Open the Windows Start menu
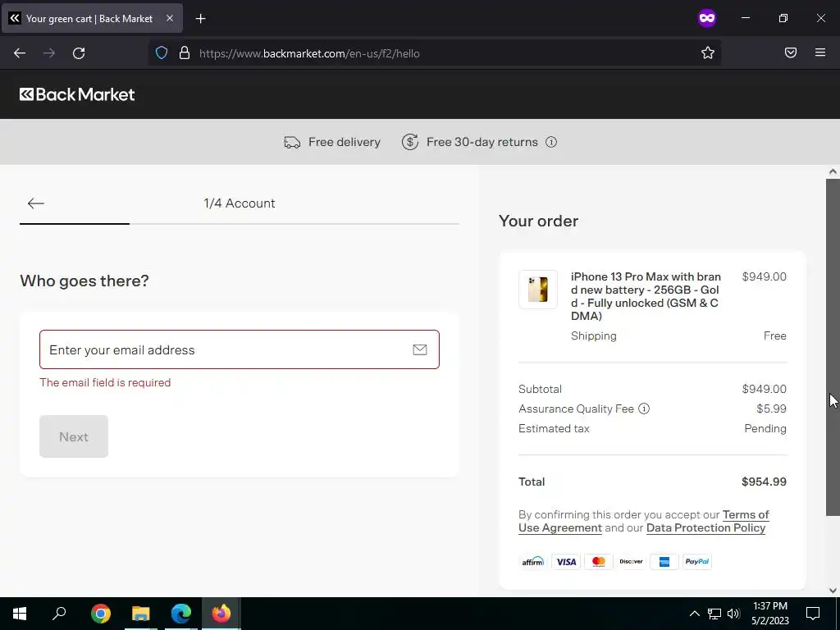The width and height of the screenshot is (840, 630). (x=20, y=614)
